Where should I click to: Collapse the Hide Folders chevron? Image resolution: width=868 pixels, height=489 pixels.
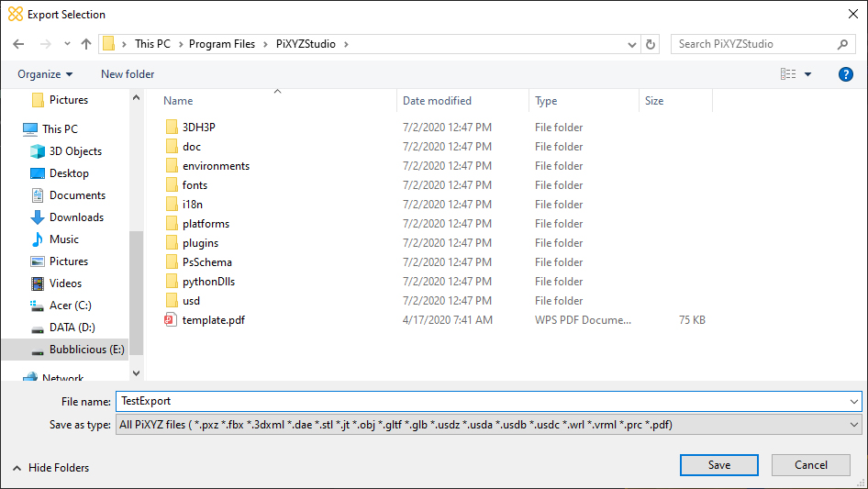(17, 468)
